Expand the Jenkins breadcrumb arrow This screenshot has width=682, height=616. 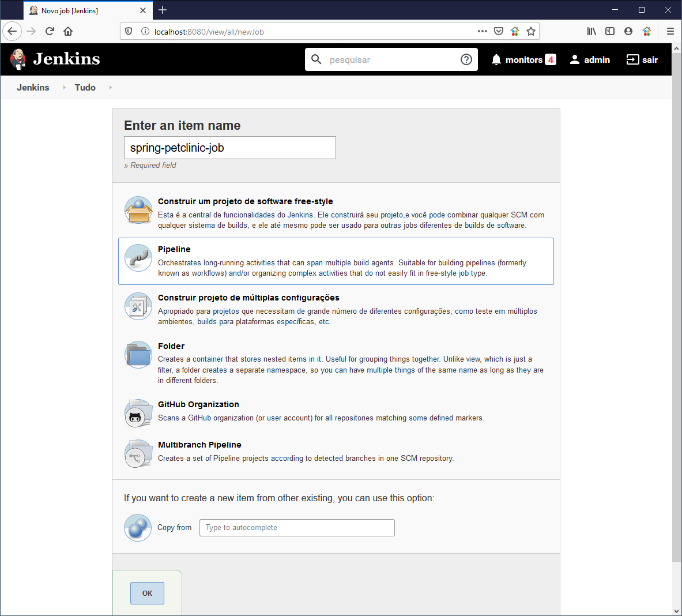(64, 88)
